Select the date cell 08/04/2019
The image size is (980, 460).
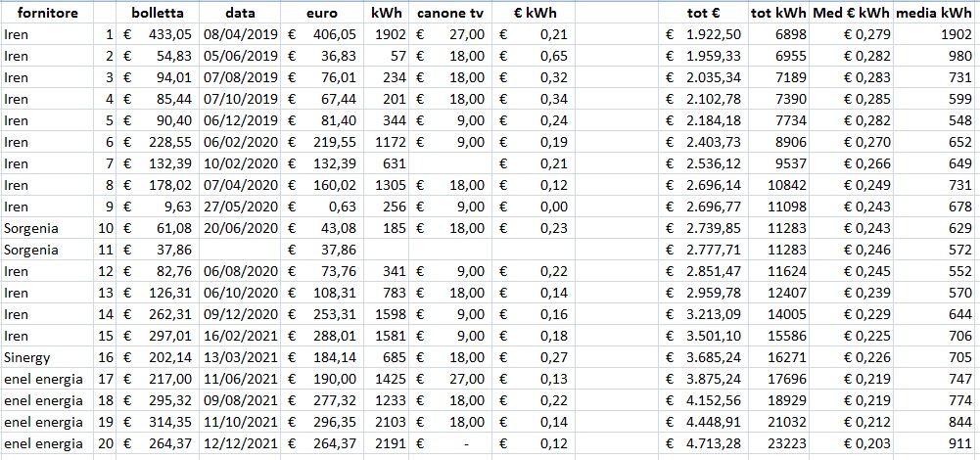click(x=241, y=34)
